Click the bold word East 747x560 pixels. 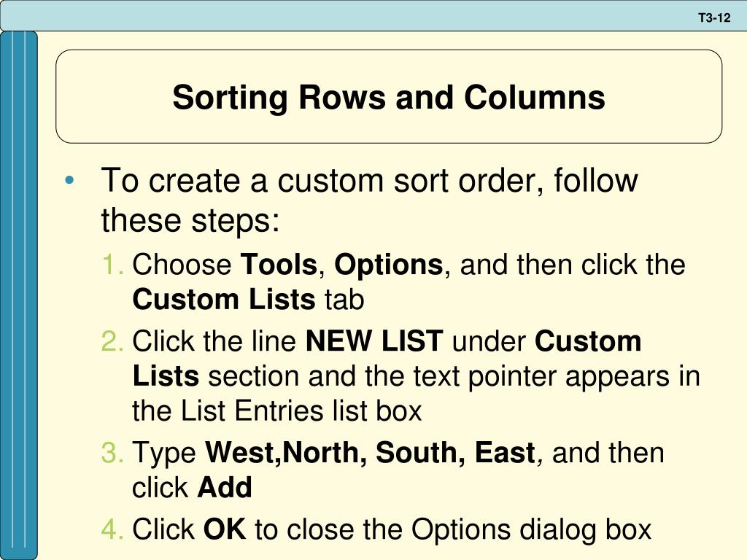tap(505, 453)
